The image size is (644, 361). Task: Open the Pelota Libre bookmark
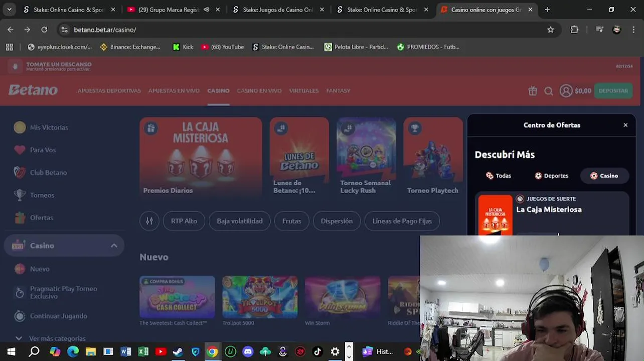click(x=356, y=47)
